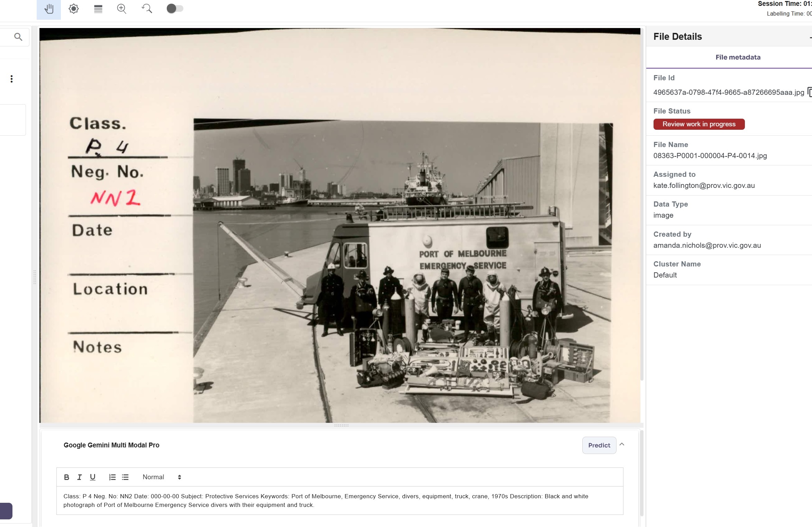
Task: Select kate.follington@prov.vic.gov.au assignee text
Action: (x=704, y=185)
